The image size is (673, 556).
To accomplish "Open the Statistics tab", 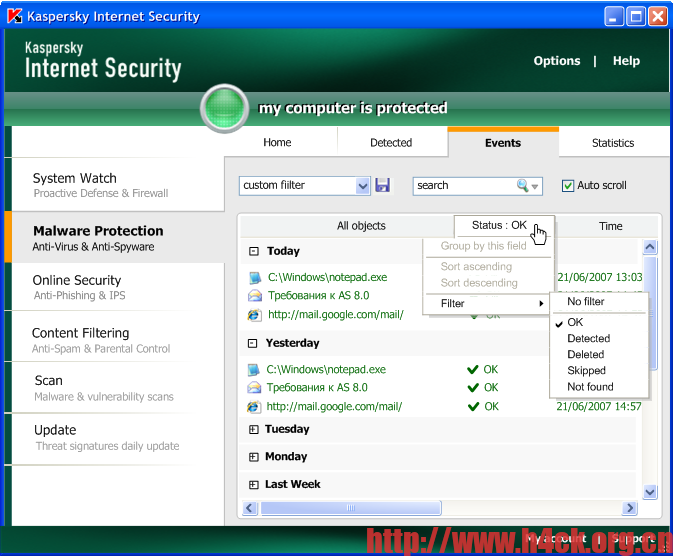I will point(613,143).
